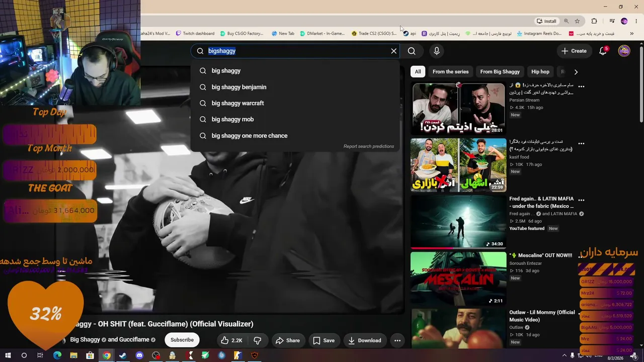Open the YouTube account avatar menu
644x362 pixels.
click(x=624, y=51)
